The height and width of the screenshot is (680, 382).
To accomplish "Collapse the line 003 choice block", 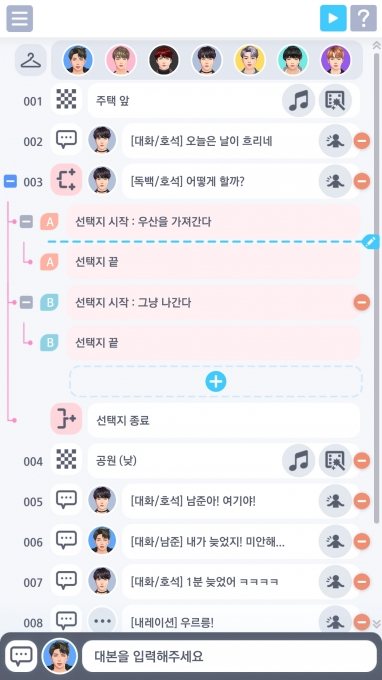I will click(10, 181).
